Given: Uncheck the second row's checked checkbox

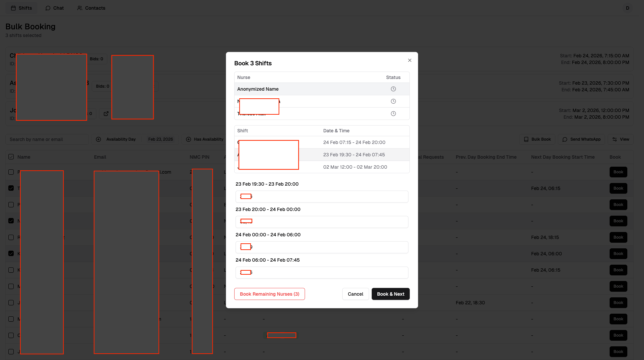Looking at the screenshot, I should pyautogui.click(x=11, y=188).
